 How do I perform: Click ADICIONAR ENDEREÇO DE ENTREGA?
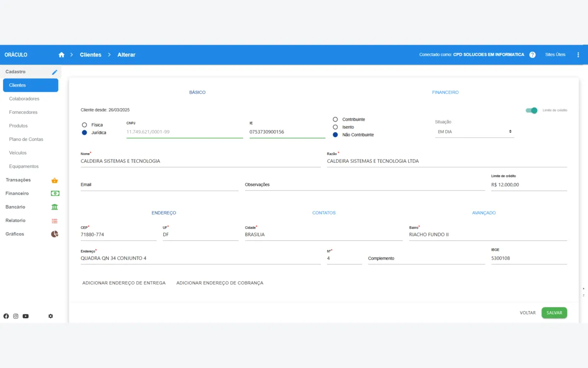tap(124, 283)
